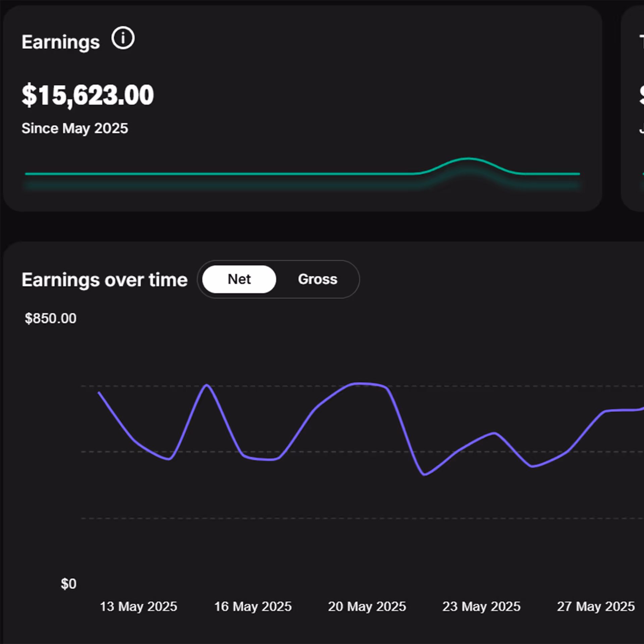Select the 23 May 2025 axis label
The width and height of the screenshot is (644, 644).
point(481,606)
